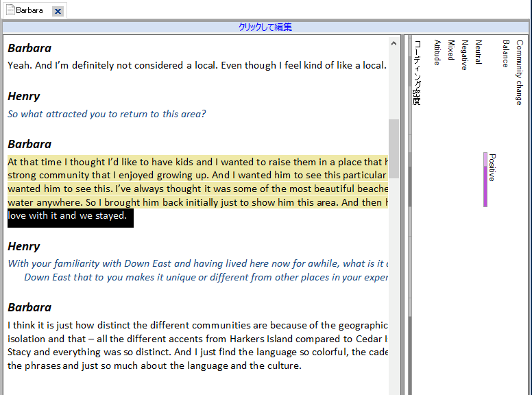Click the Attitude coding stripe header

(437, 53)
